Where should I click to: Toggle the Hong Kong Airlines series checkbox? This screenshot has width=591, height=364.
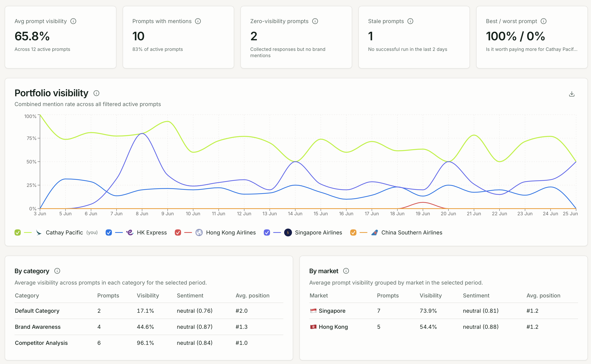click(178, 232)
